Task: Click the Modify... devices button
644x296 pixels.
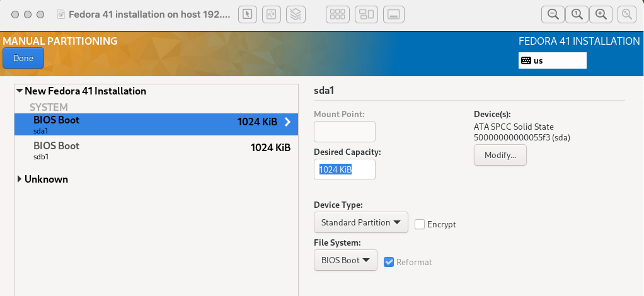Action: coord(500,155)
